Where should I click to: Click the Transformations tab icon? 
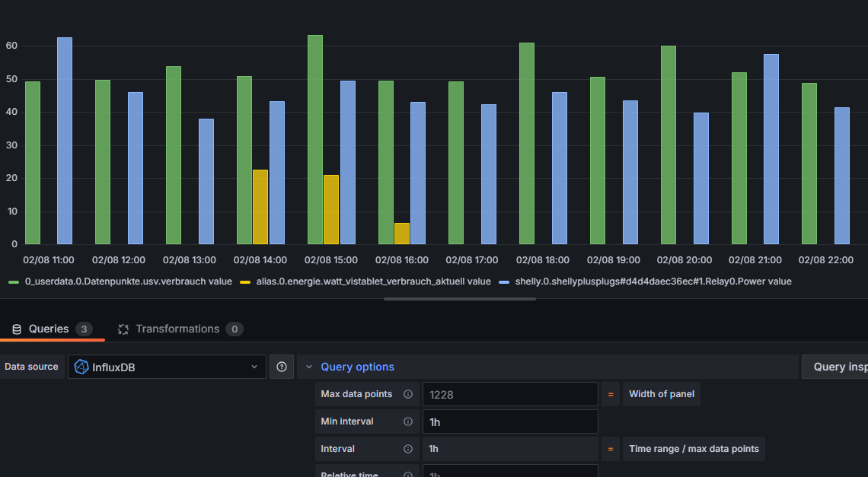pyautogui.click(x=123, y=329)
